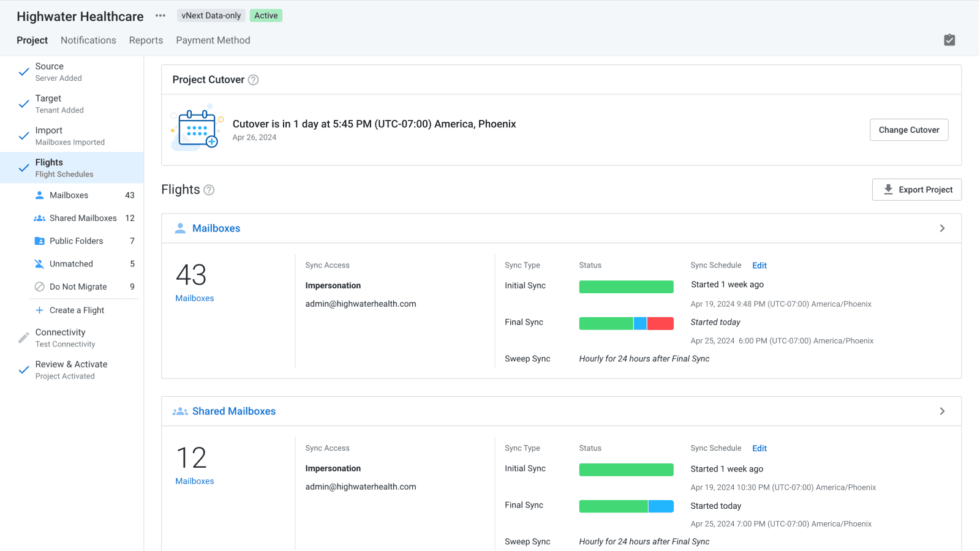Expand the Shared Mailboxes flight card chevron

[x=942, y=411]
